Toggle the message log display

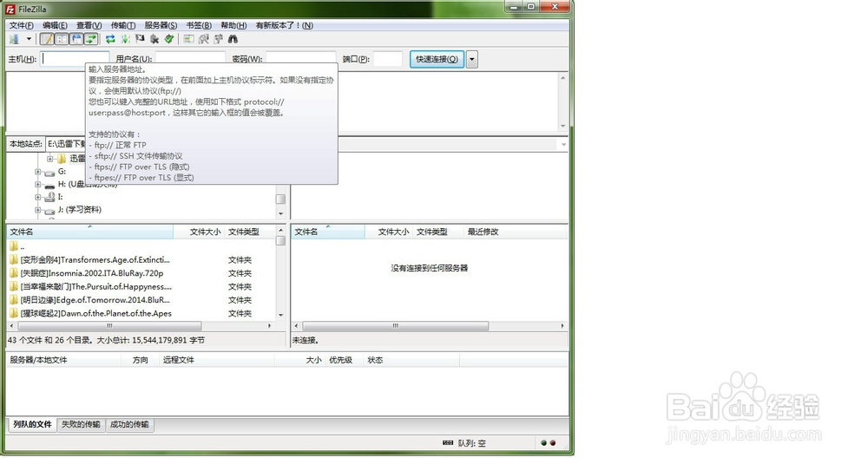[x=47, y=39]
